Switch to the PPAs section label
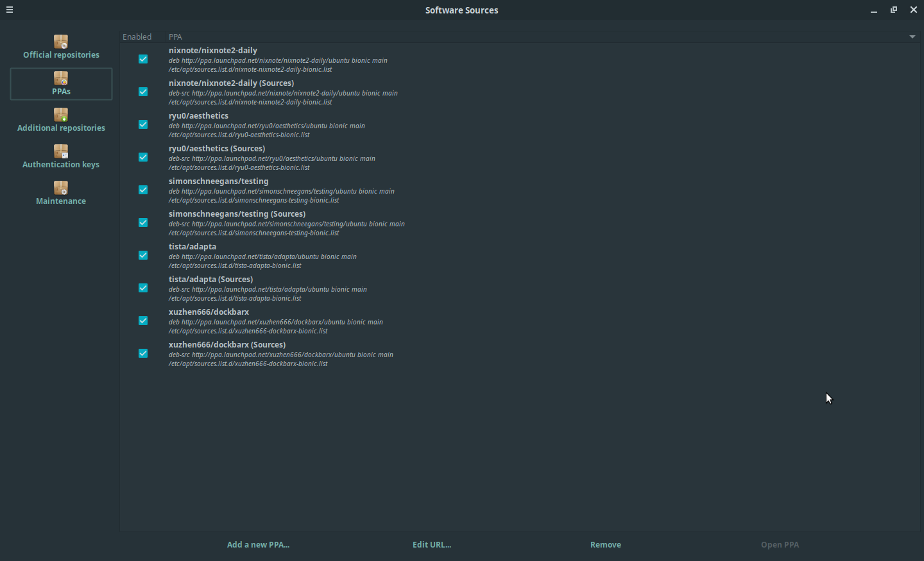The width and height of the screenshot is (924, 561). [61, 92]
